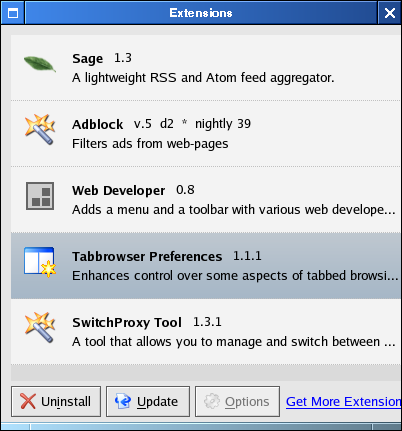Click the SwitchProxy Tool wand icon

click(40, 328)
